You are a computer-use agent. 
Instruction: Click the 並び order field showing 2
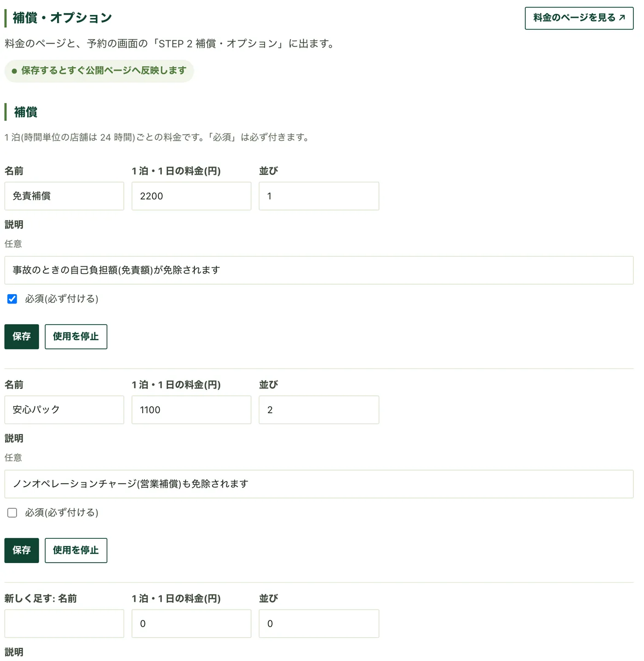[319, 410]
